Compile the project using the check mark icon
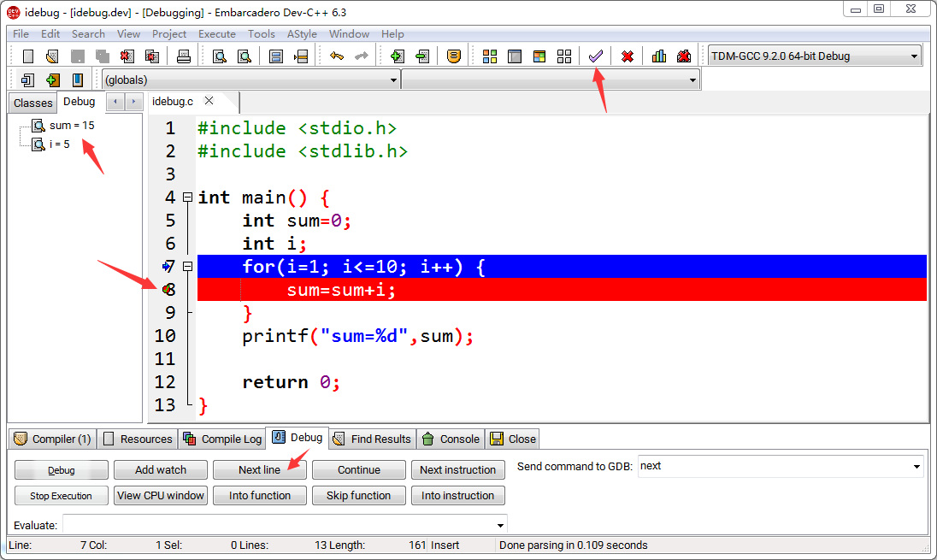This screenshot has height=560, width=937. pos(596,56)
